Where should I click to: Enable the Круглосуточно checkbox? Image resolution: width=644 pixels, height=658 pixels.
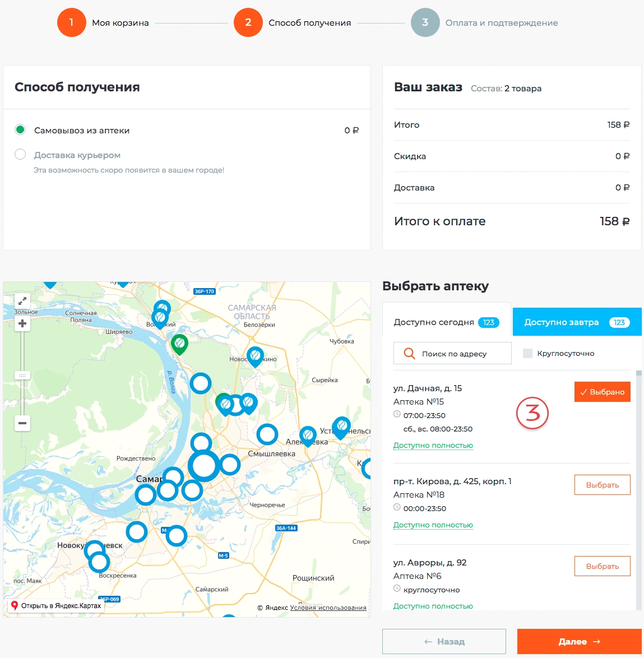click(x=527, y=353)
